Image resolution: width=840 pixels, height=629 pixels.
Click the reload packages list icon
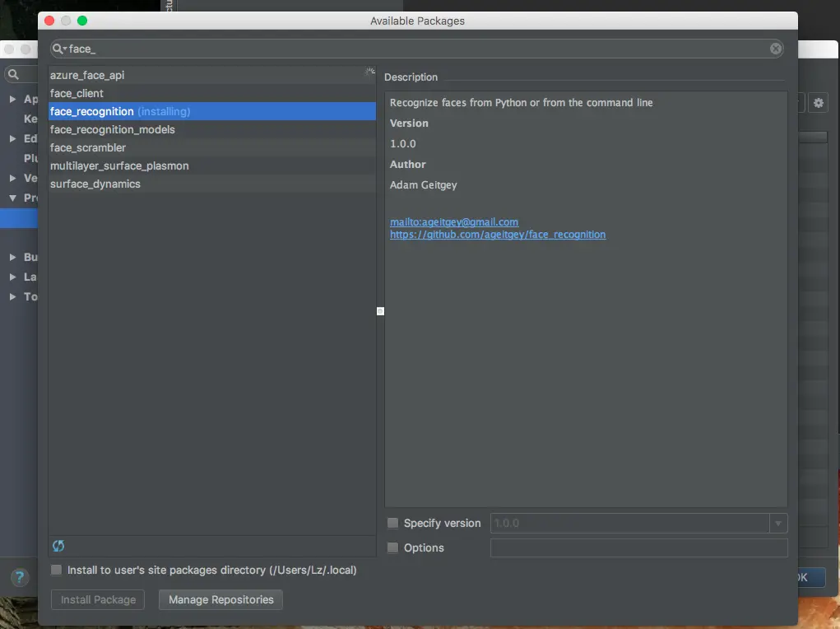[x=58, y=546]
